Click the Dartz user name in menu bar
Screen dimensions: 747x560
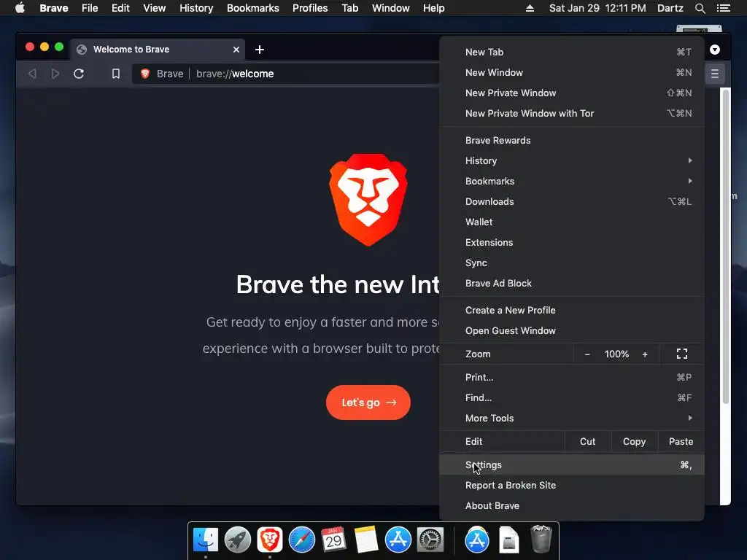coord(670,8)
